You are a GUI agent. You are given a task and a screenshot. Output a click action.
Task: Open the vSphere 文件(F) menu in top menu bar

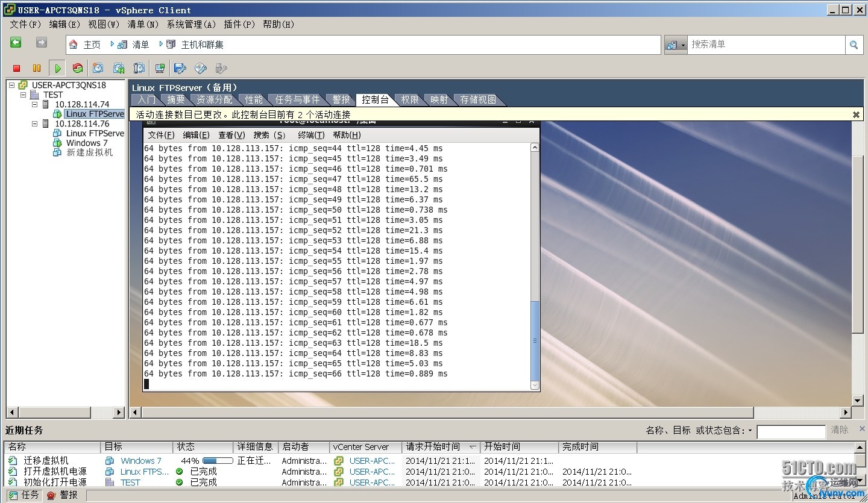coord(25,24)
